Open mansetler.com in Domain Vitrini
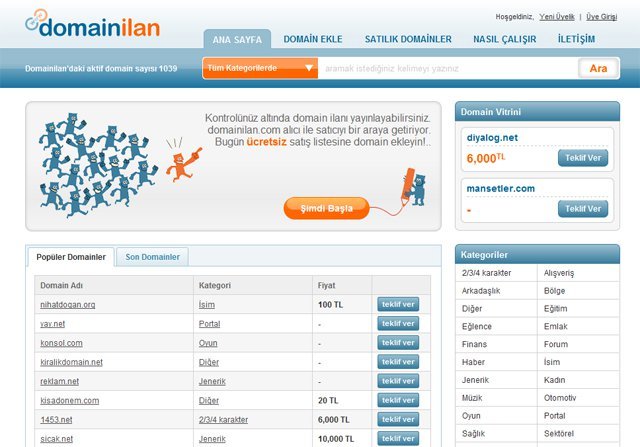The image size is (640, 447). pos(500,189)
